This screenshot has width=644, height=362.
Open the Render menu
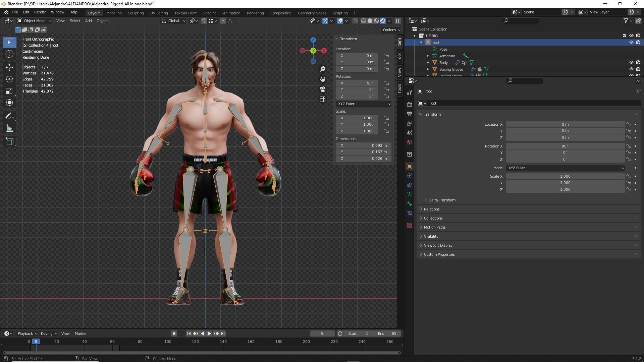(40, 12)
